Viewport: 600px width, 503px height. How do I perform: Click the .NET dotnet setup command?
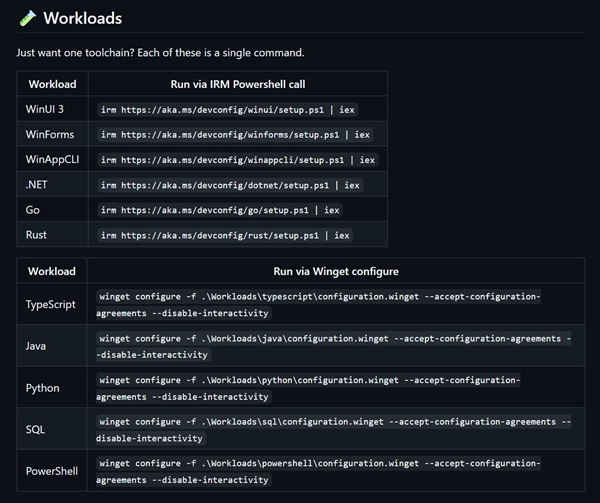pyautogui.click(x=230, y=185)
